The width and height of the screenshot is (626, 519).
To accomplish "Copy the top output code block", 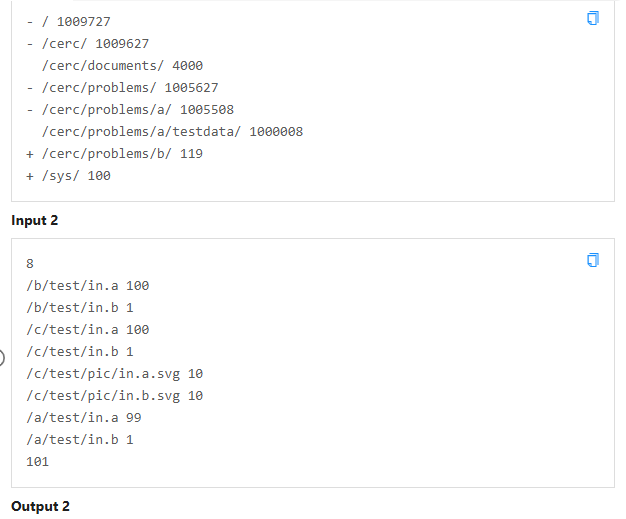I will tap(593, 19).
